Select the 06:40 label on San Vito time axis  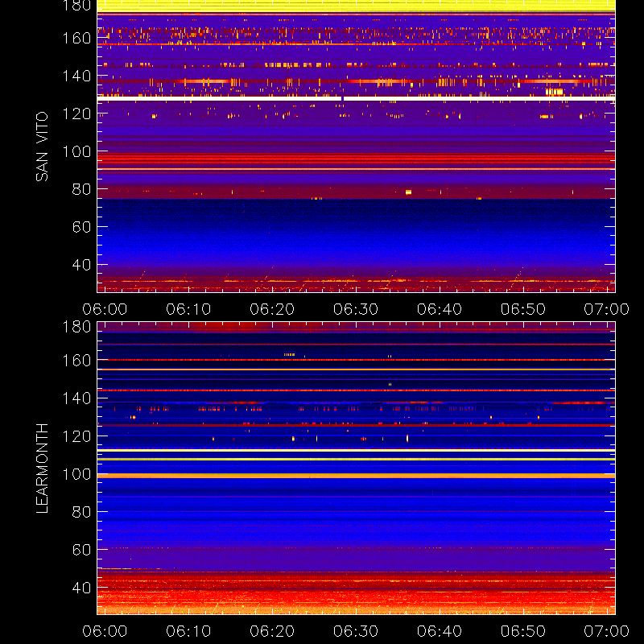pos(440,309)
